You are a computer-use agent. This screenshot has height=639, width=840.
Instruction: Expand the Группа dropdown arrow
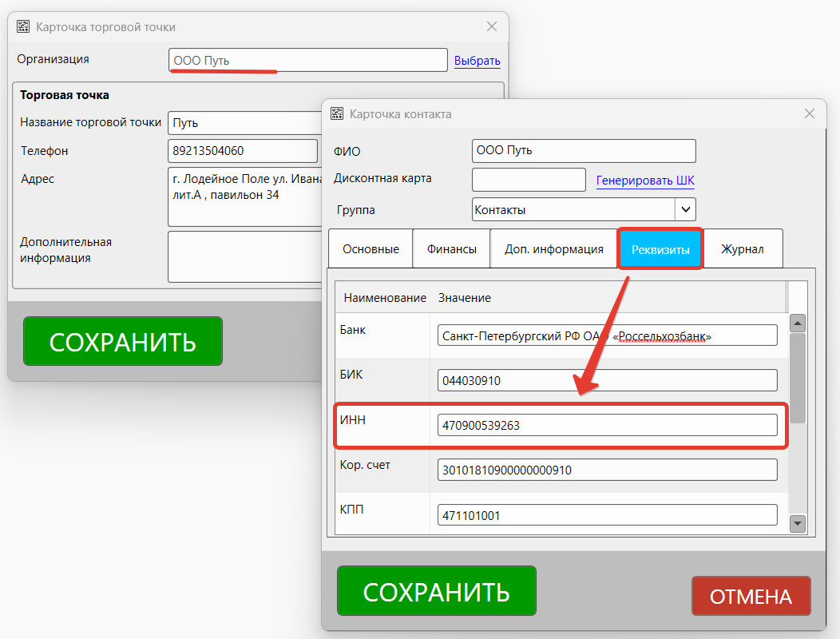pos(685,209)
